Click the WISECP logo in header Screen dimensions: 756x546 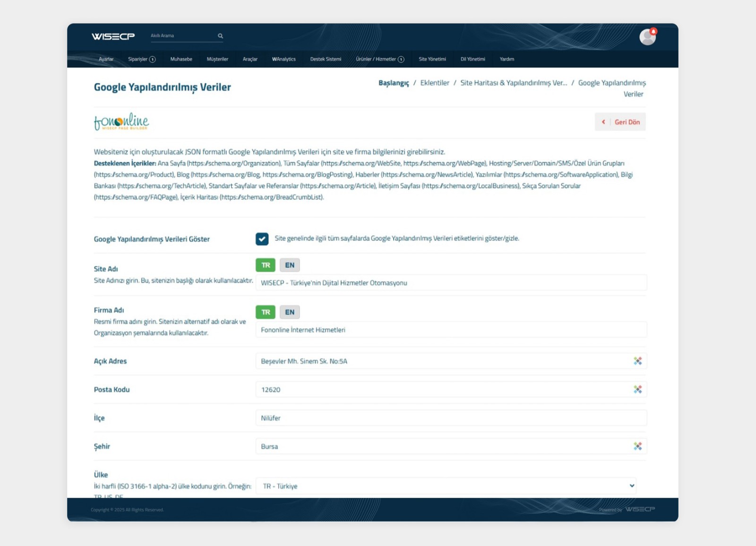[113, 36]
